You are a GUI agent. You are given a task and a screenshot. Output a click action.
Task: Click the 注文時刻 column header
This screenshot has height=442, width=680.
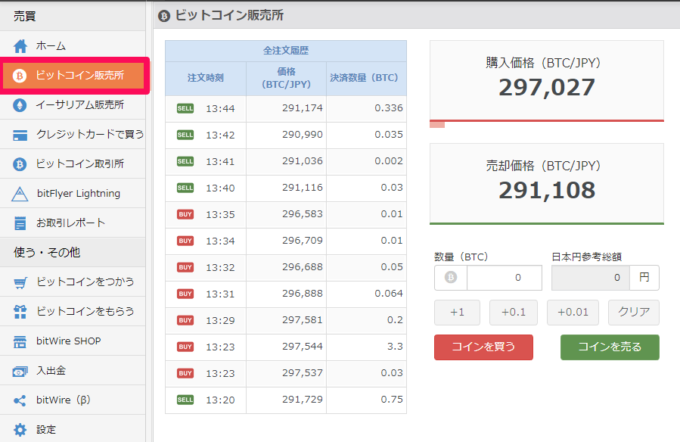(x=206, y=78)
